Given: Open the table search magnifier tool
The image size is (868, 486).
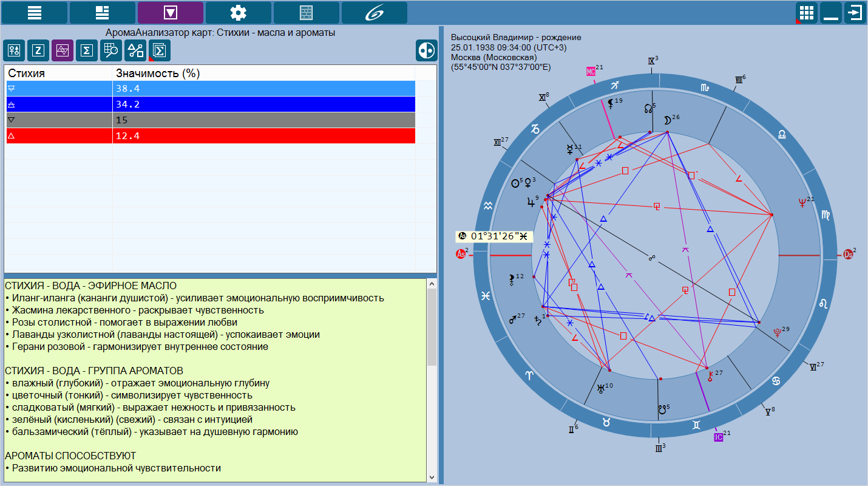Looking at the screenshot, I should (x=111, y=51).
